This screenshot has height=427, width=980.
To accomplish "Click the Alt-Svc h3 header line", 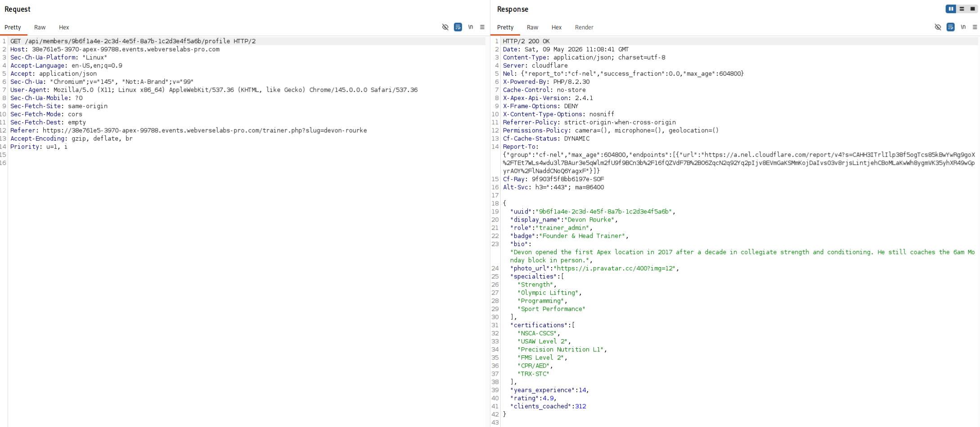I will point(553,187).
